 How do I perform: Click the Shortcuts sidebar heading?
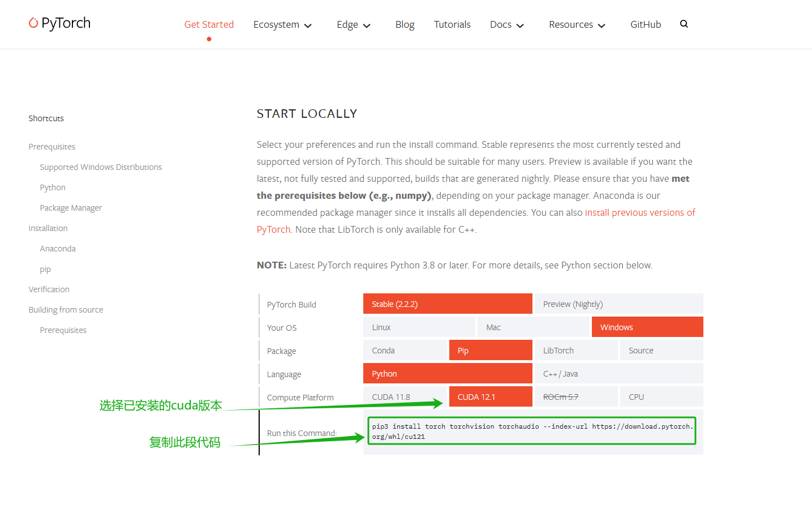pyautogui.click(x=46, y=118)
